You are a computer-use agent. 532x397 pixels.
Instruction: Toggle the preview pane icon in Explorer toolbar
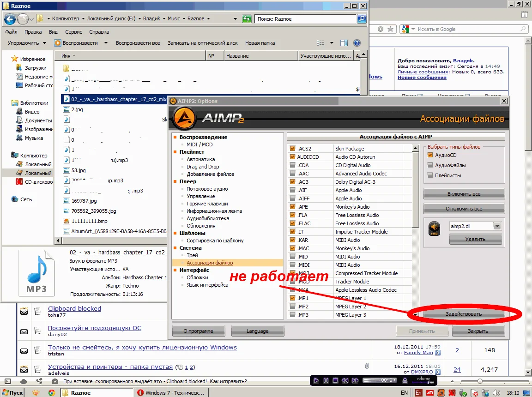pyautogui.click(x=344, y=43)
